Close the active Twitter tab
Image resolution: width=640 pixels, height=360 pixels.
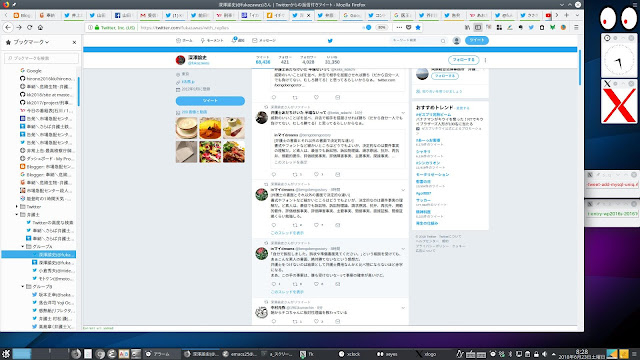click(x=308, y=15)
